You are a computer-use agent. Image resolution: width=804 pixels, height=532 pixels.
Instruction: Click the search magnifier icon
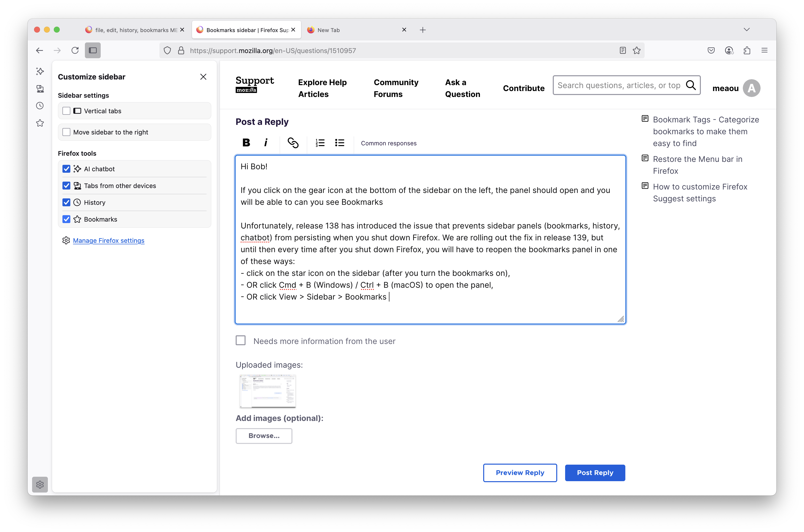pos(691,85)
